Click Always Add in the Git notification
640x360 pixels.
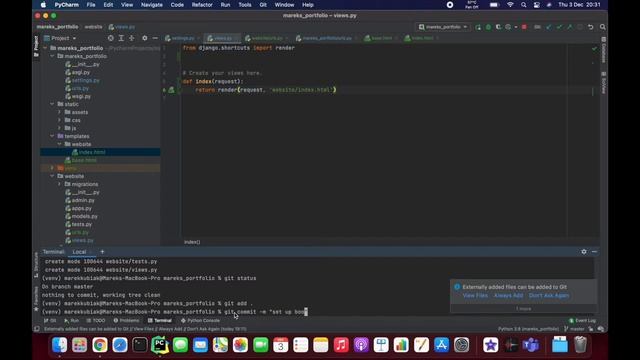tap(508, 295)
